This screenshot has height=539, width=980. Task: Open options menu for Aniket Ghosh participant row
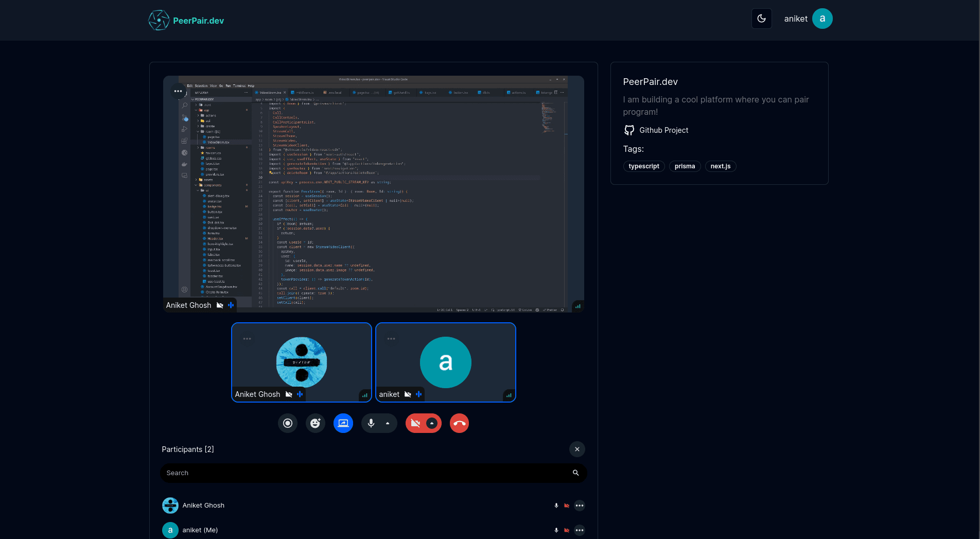(x=580, y=506)
